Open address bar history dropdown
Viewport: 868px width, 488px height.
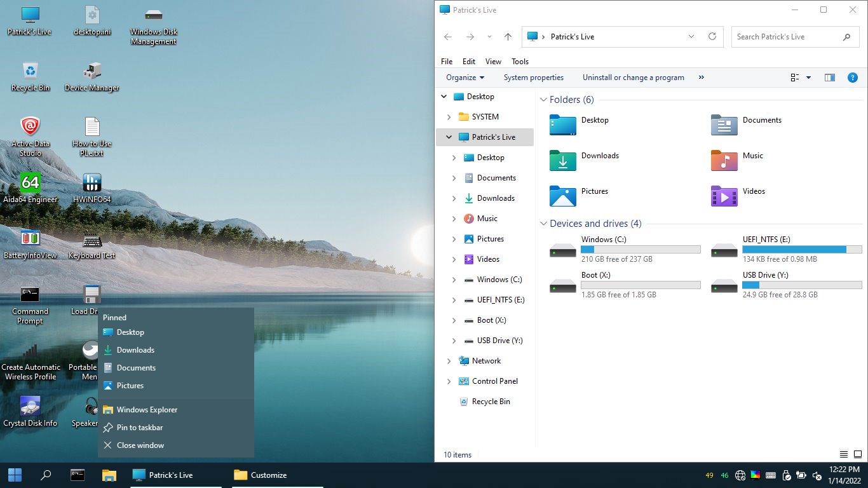(691, 37)
